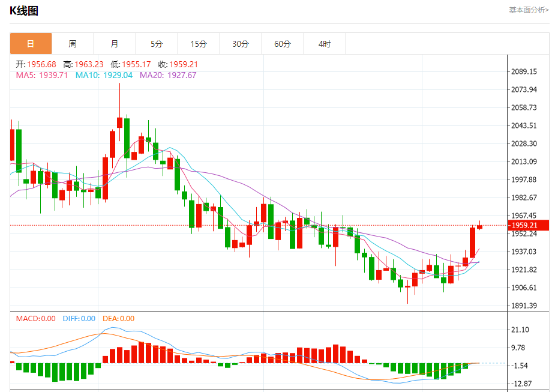
Task: Click the MA20: 1927.67 indicator text
Action: [168, 75]
